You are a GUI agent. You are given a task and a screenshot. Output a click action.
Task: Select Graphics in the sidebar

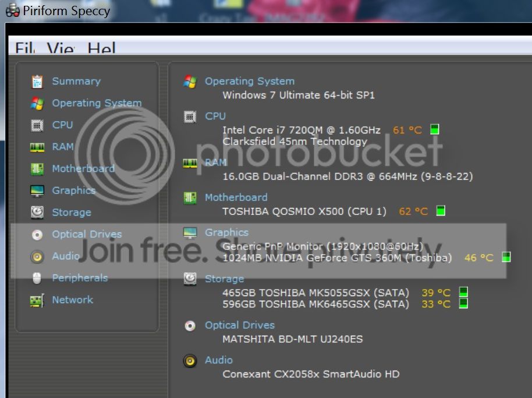click(73, 190)
